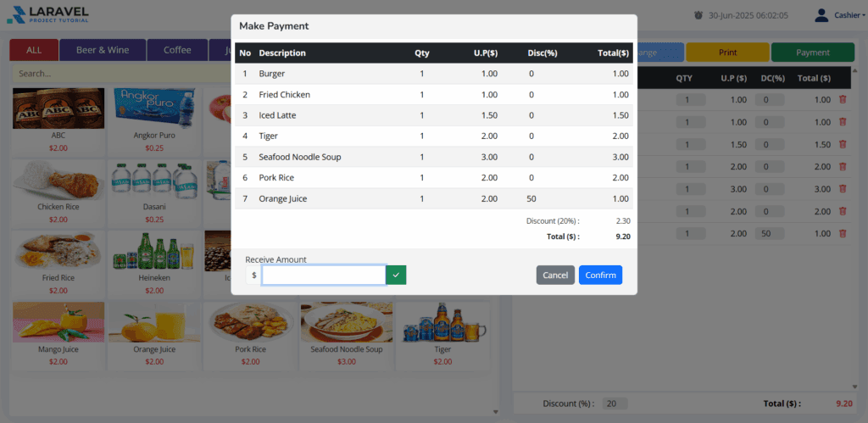The height and width of the screenshot is (423, 868).
Task: Confirm the payment with Confirm button
Action: click(600, 275)
